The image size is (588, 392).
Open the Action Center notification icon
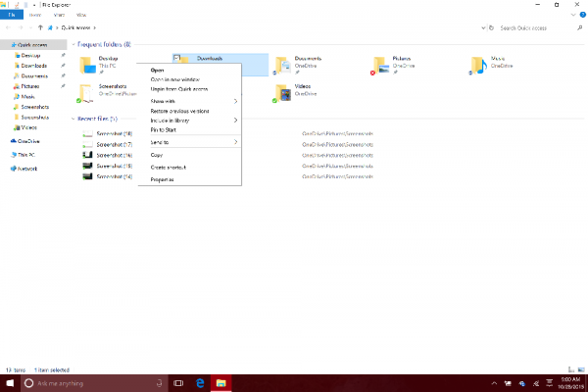click(550, 383)
